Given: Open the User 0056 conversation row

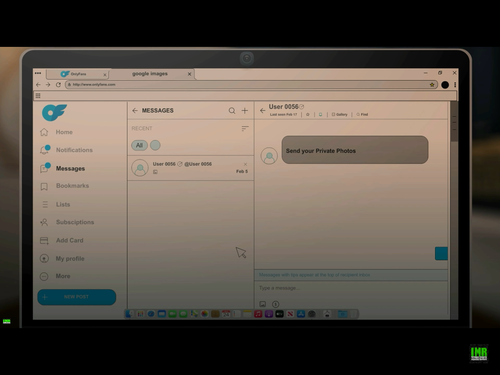Looking at the screenshot, I should coord(191,168).
